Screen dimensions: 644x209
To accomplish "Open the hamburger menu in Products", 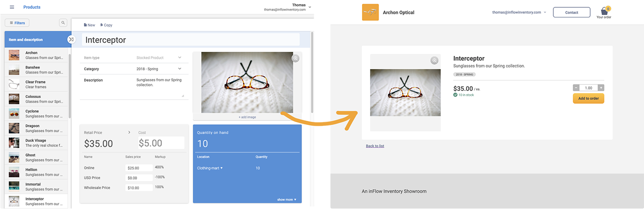I will pos(12,7).
